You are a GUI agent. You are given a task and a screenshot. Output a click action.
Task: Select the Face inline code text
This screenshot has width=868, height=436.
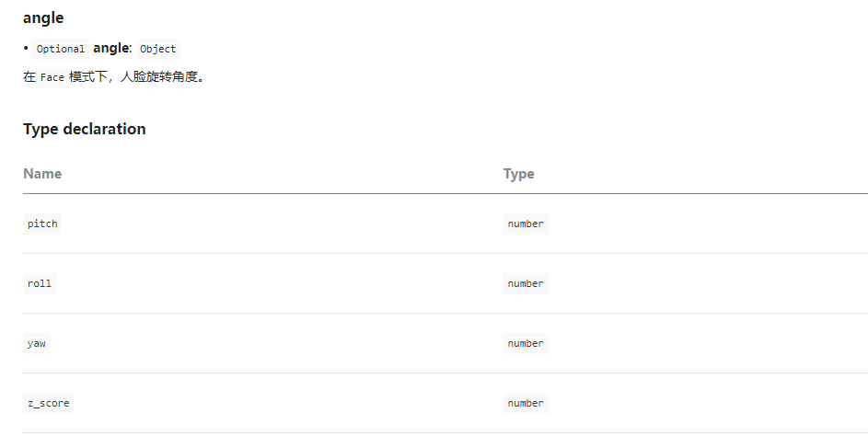(x=52, y=77)
